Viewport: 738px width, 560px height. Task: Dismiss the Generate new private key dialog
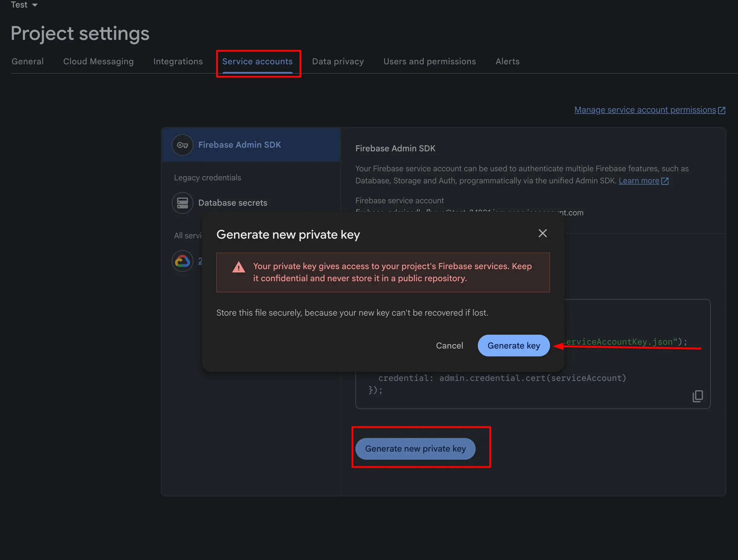coord(542,233)
